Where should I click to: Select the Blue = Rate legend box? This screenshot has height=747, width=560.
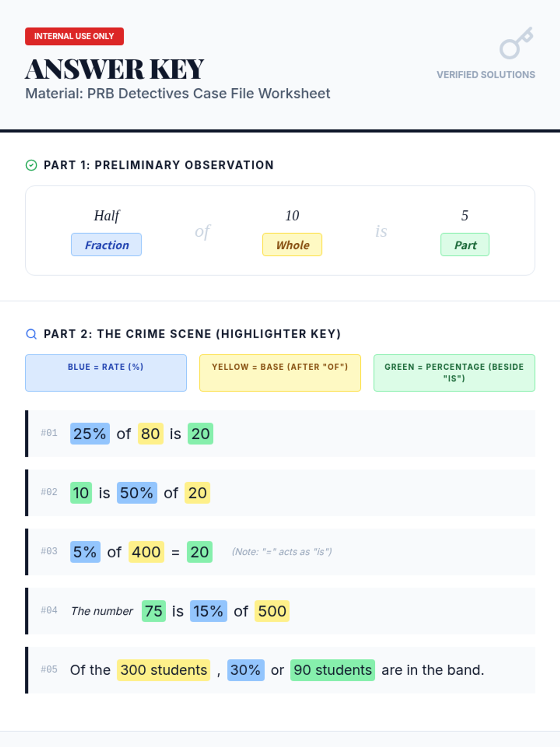click(x=106, y=373)
